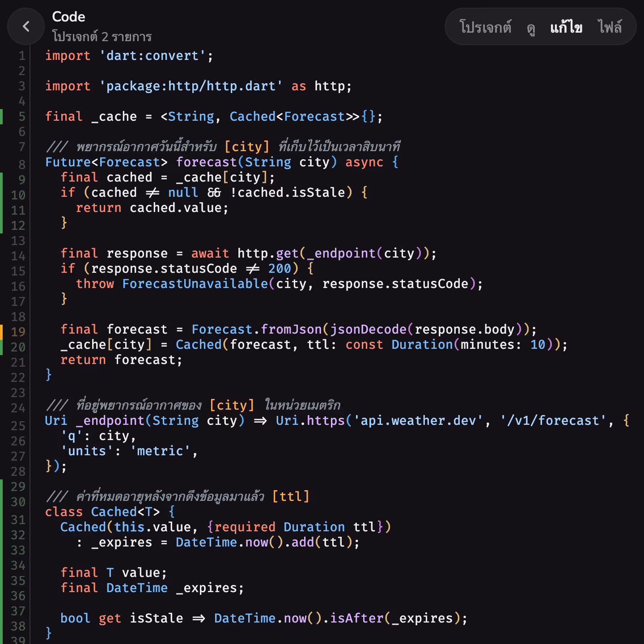Click the 'units' map key
Screen dimensions: 644x644
tap(87, 451)
